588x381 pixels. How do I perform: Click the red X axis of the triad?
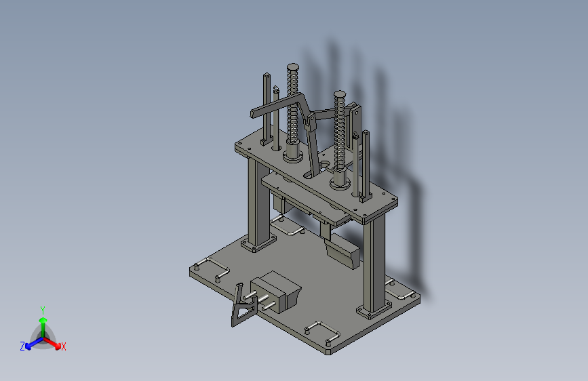click(53, 342)
